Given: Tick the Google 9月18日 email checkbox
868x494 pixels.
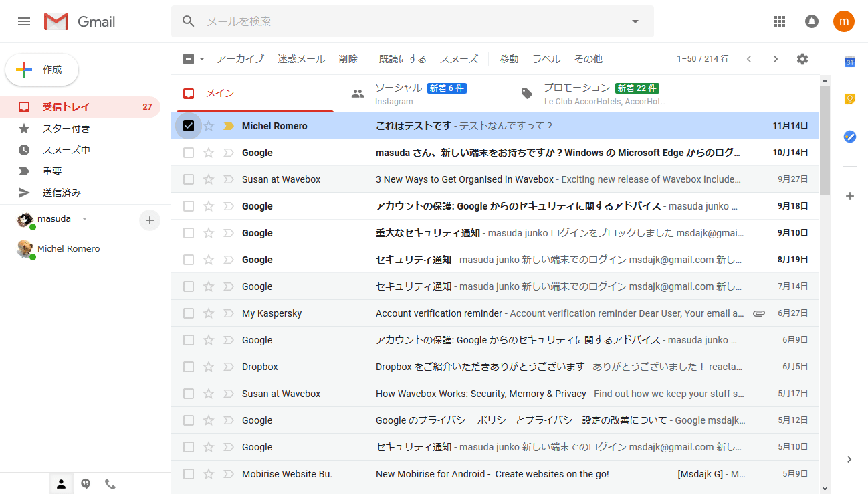Looking at the screenshot, I should 189,206.
